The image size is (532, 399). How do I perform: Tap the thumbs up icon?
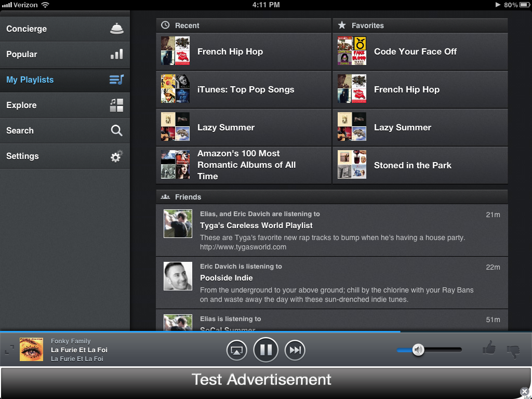click(489, 348)
